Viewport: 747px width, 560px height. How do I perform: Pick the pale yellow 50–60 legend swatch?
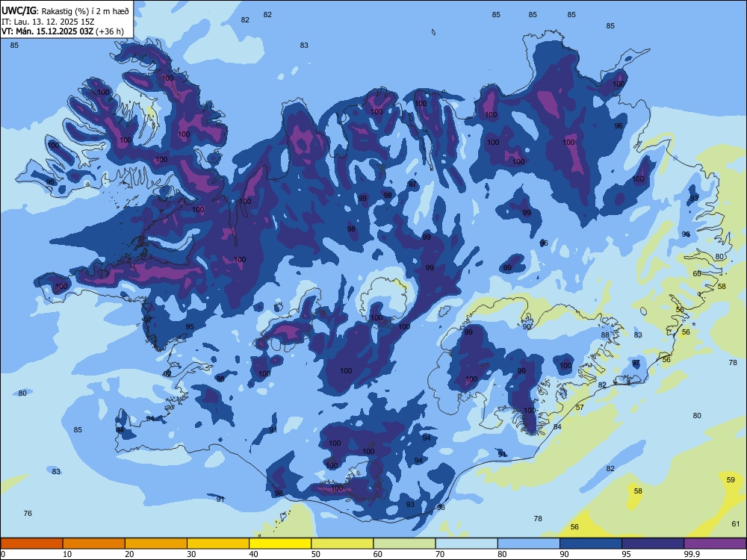coord(342,544)
